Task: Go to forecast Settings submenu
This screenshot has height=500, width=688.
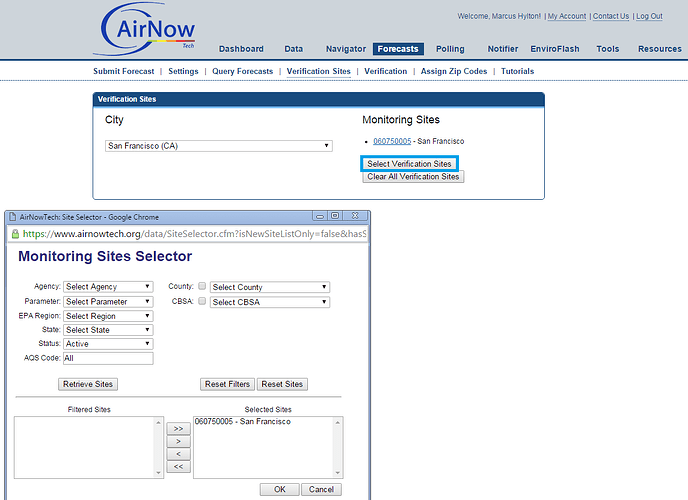Action: pyautogui.click(x=183, y=71)
